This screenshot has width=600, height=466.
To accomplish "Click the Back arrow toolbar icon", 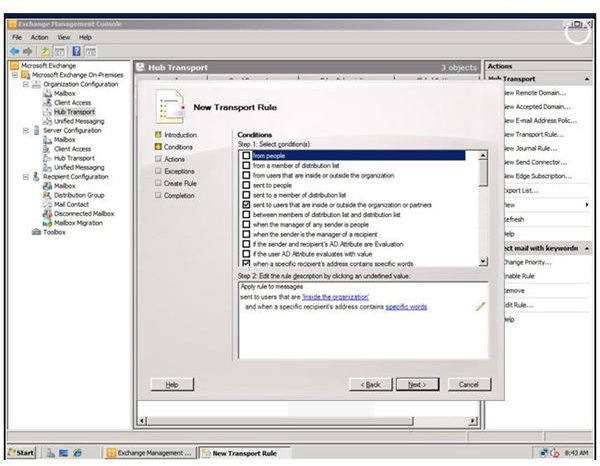I will click(x=15, y=51).
